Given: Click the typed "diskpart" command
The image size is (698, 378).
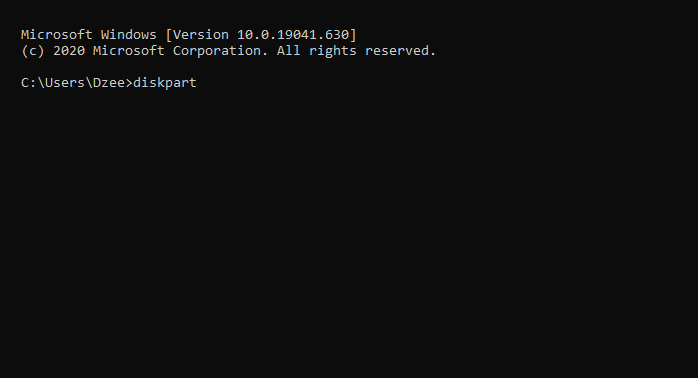Looking at the screenshot, I should (165, 83).
